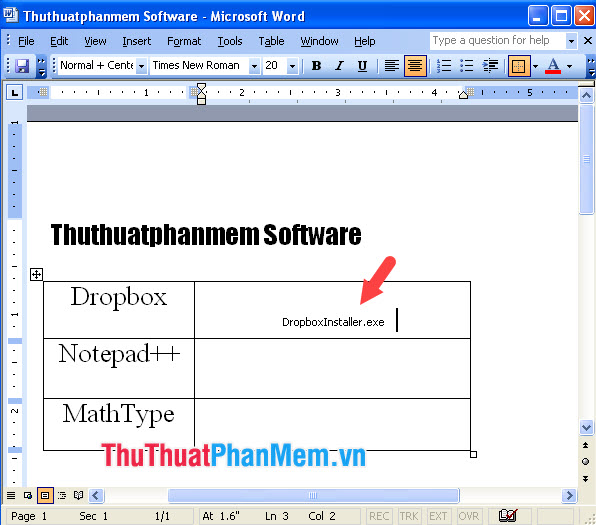596x525 pixels.
Task: Click the Next Page double-arrow button
Action: click(x=586, y=478)
